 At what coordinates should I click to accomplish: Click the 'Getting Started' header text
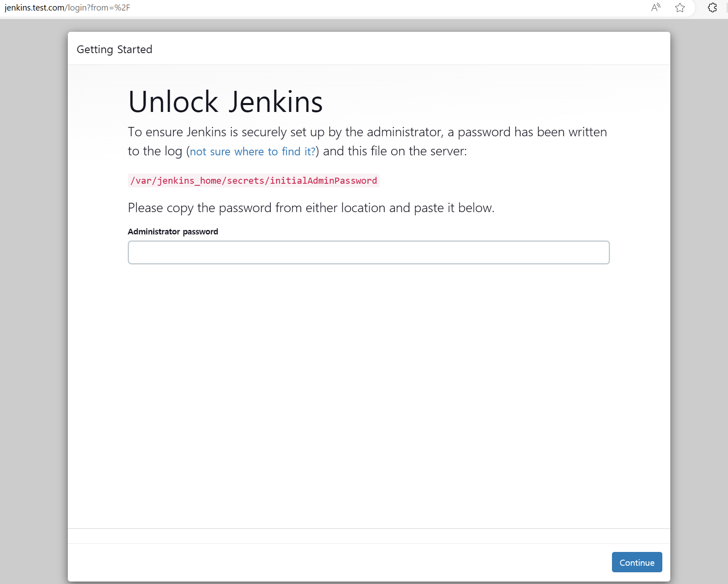pyautogui.click(x=114, y=49)
